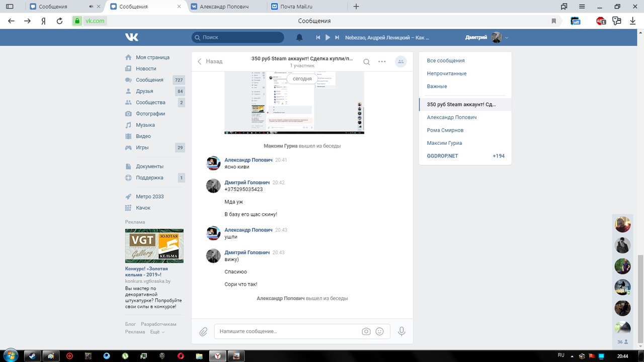Open the shared screenshot thumbnail in chat
644x362 pixels.
pos(294,103)
